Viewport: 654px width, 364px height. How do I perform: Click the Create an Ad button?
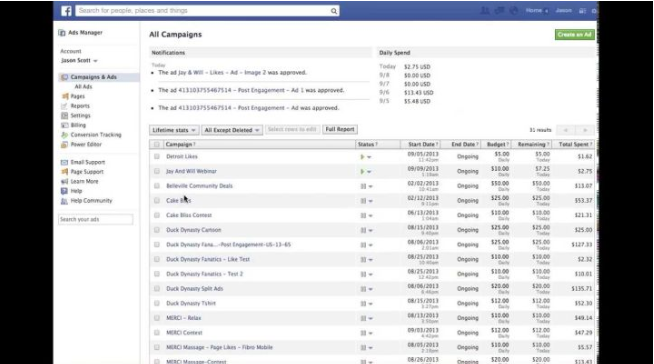click(x=575, y=35)
